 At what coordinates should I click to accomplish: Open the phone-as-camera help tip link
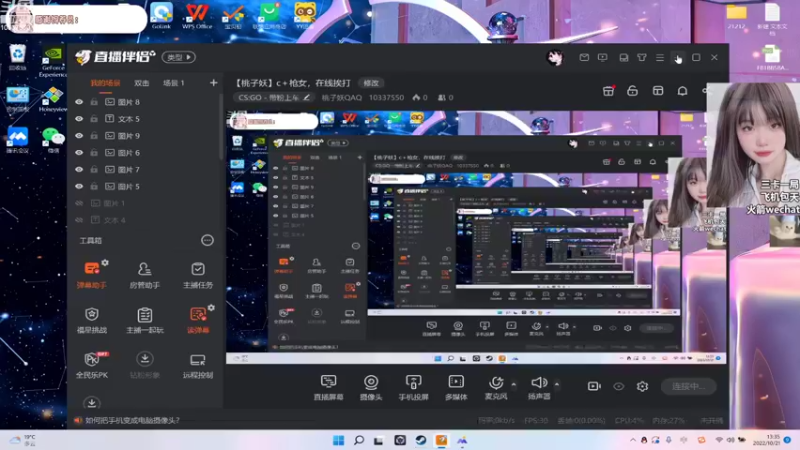(132, 420)
